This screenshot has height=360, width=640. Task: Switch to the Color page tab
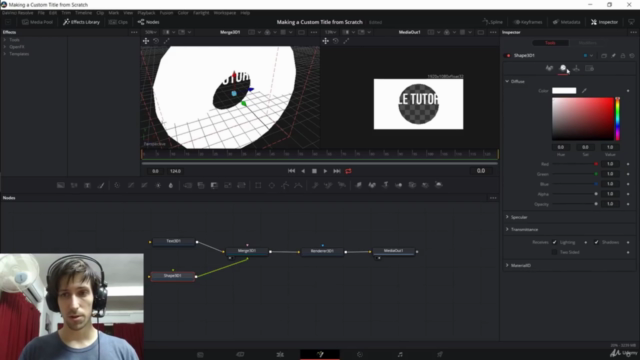click(360, 354)
